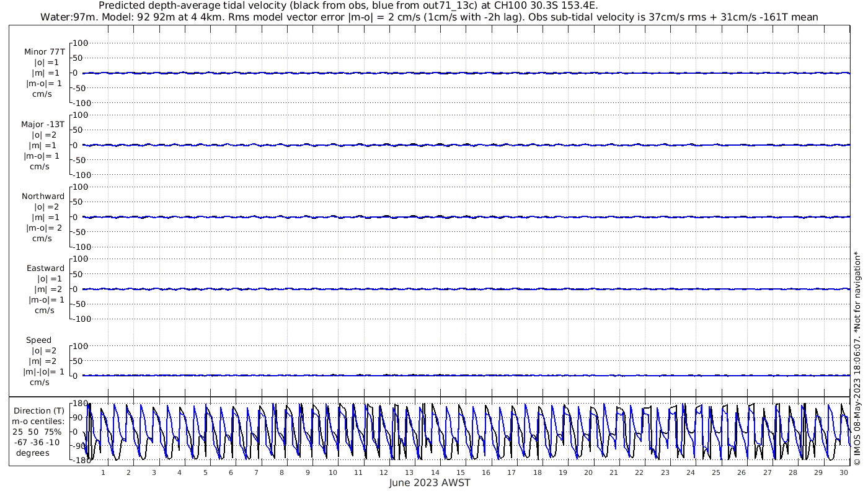Click the '-67 -36 -10' centile values
Screen dimensions: 868x496
(38, 442)
